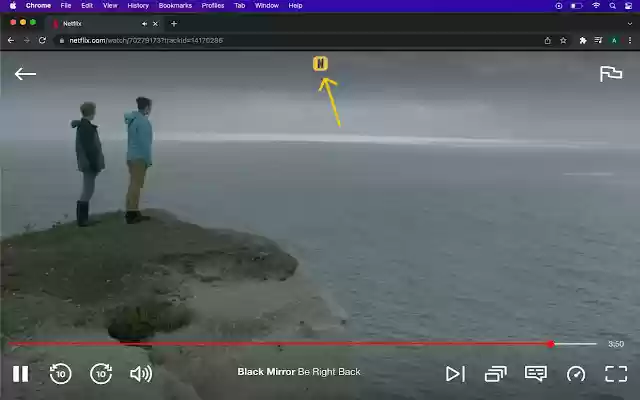Report a problem with the flag icon

[611, 74]
